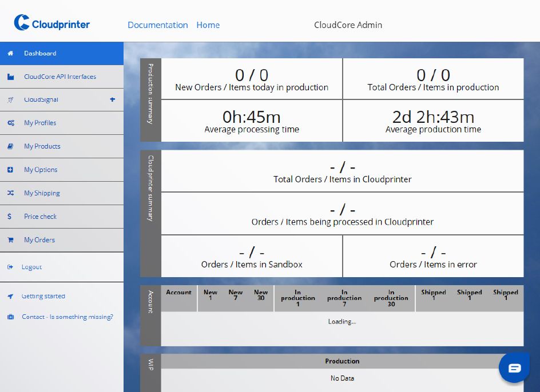540x392 pixels.
Task: Click the New 30 column header
Action: (x=261, y=295)
